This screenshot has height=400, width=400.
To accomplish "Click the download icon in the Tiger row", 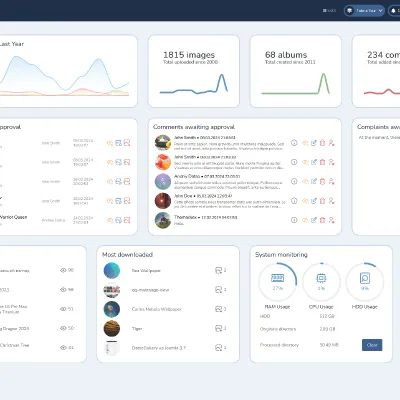I will [x=218, y=328].
